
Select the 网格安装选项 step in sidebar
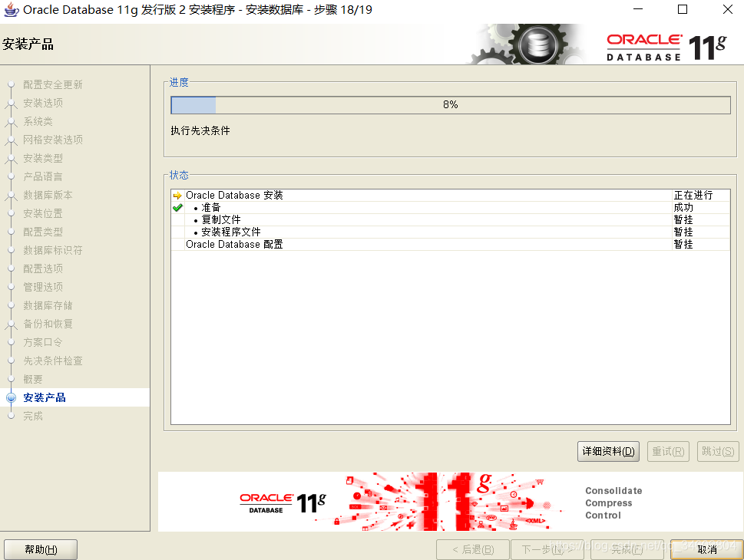click(x=53, y=140)
